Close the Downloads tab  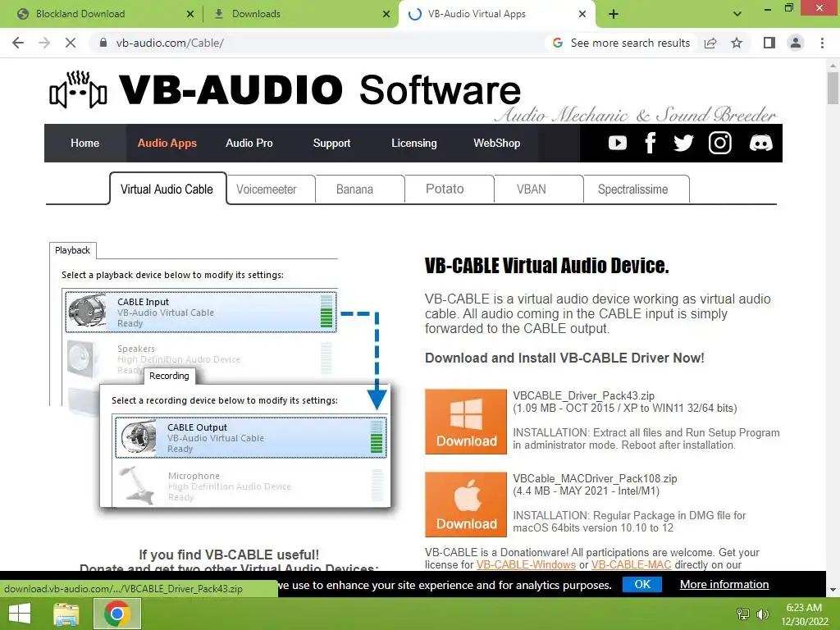pos(386,14)
